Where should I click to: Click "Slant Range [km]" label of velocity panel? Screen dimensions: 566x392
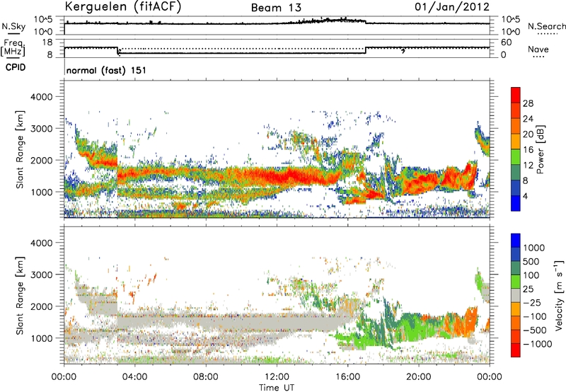pyautogui.click(x=20, y=296)
